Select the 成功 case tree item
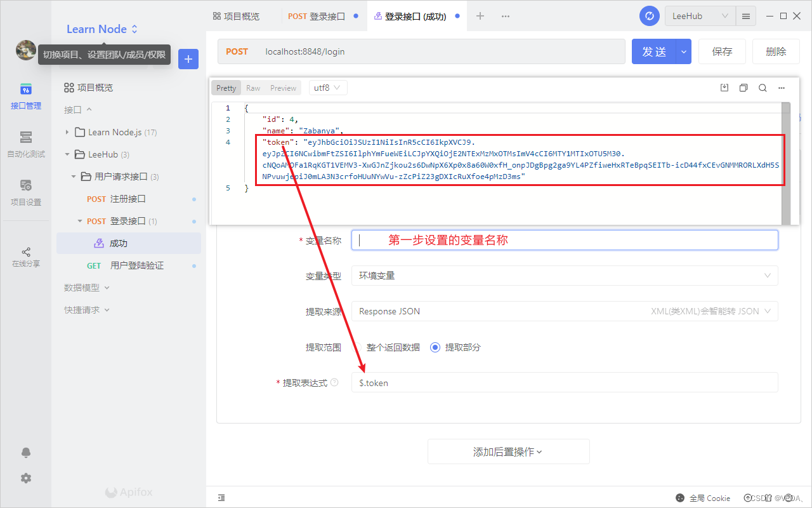 pos(129,243)
